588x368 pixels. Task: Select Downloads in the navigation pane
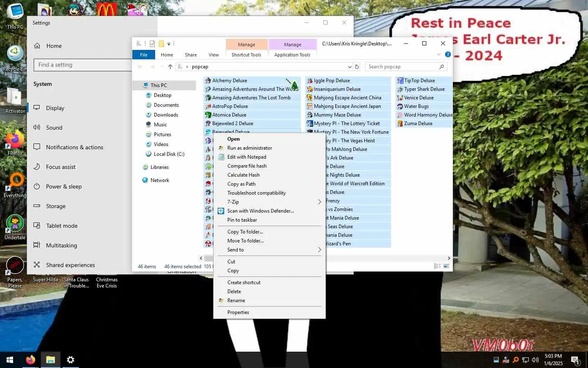(166, 115)
